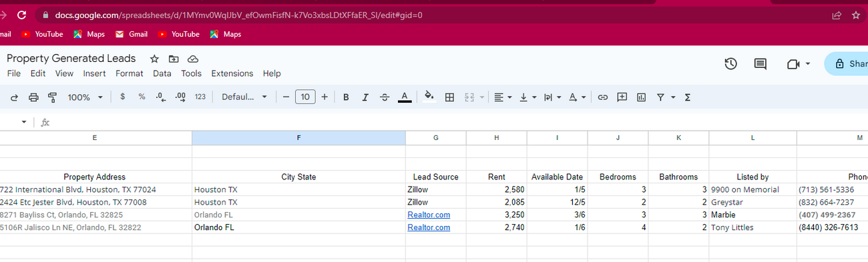Viewport: 868px width, 262px height.
Task: Open the File menu
Action: pos(14,73)
